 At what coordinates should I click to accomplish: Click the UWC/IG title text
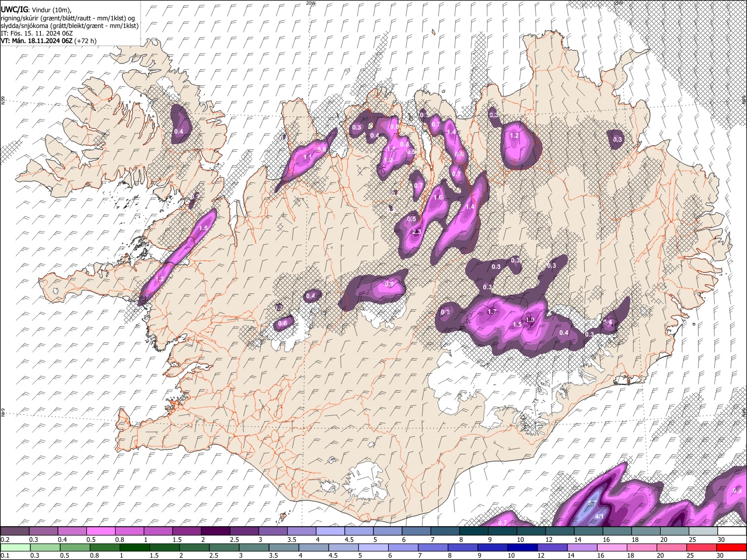pyautogui.click(x=14, y=10)
